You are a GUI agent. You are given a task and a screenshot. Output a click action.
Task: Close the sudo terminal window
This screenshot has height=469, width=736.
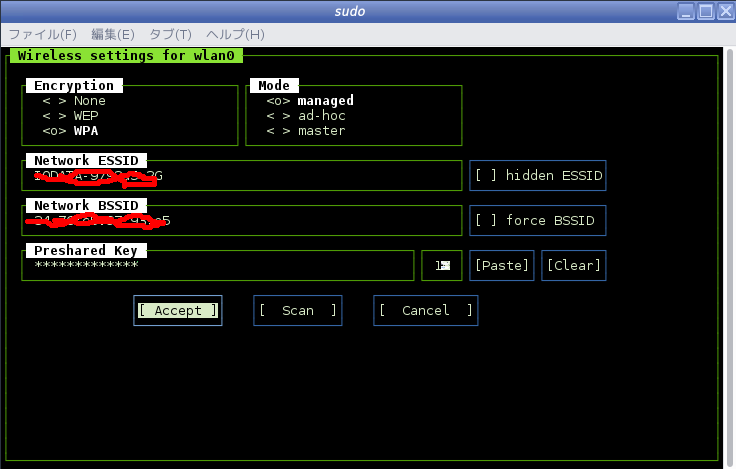(x=725, y=11)
